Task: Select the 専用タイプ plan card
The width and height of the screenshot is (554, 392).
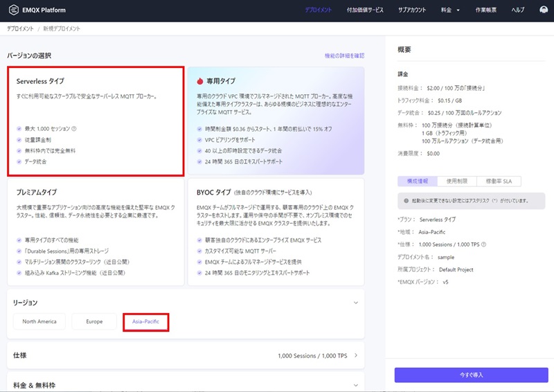Action: coord(276,121)
